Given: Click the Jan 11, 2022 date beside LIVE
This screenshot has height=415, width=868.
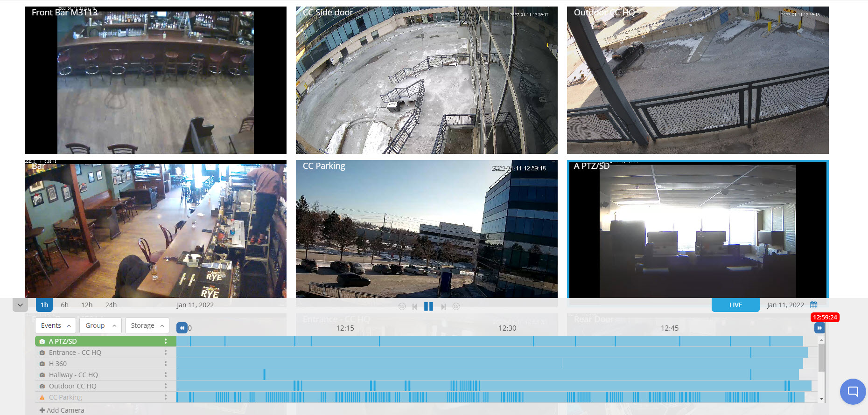Looking at the screenshot, I should [x=785, y=305].
